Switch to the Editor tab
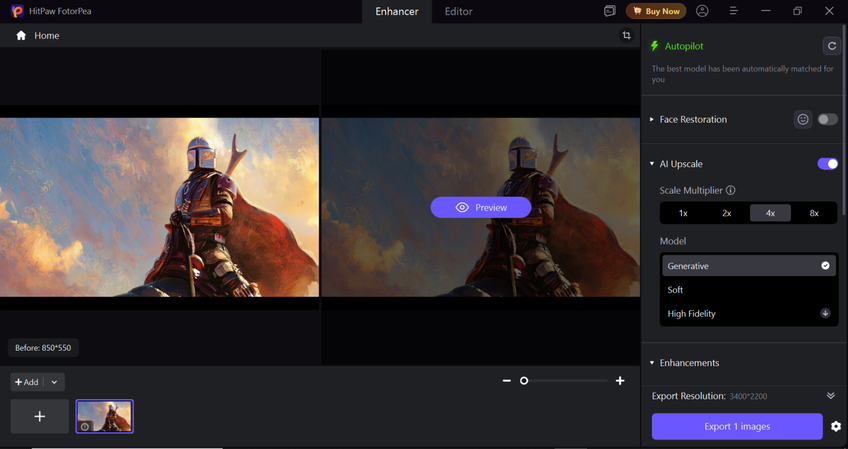This screenshot has width=848, height=449. (x=459, y=11)
